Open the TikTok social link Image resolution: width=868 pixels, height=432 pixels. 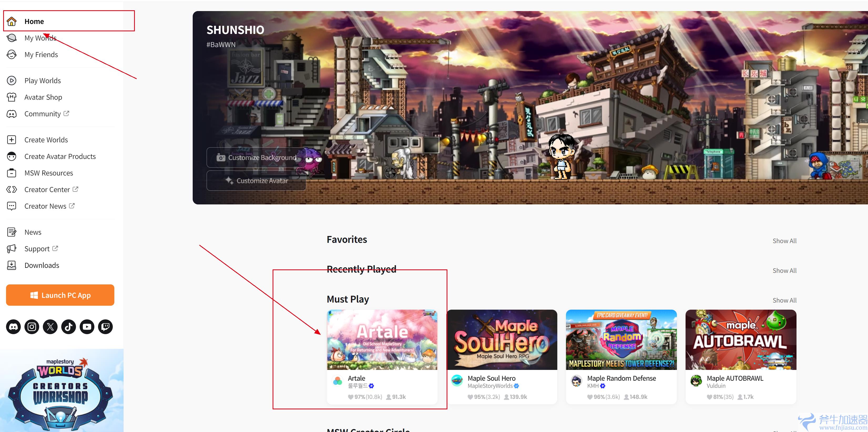[x=69, y=327]
